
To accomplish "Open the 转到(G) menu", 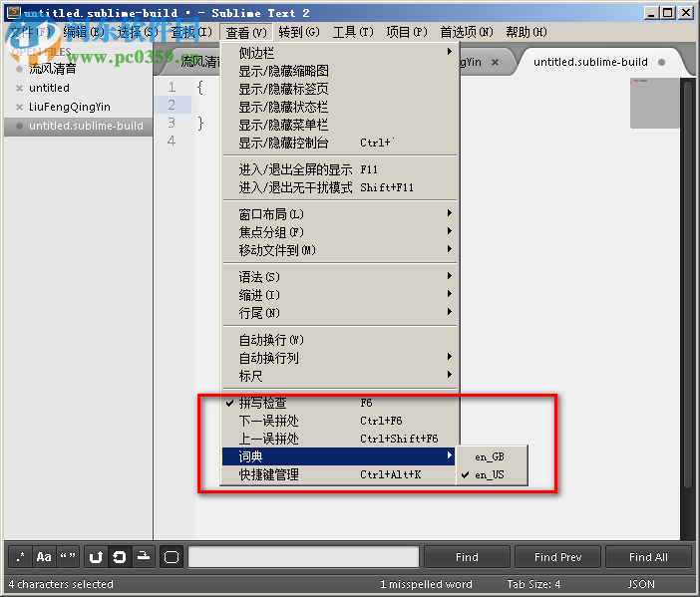I will tap(299, 32).
